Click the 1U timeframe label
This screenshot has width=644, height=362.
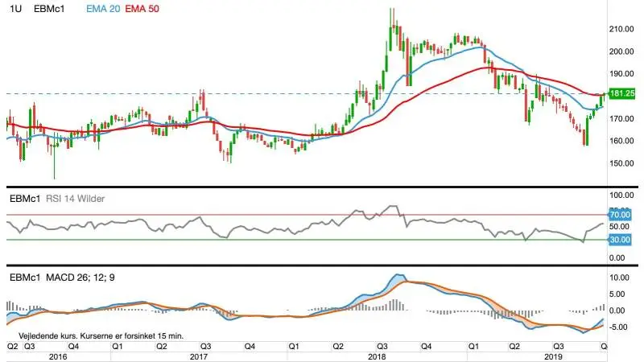(15, 9)
